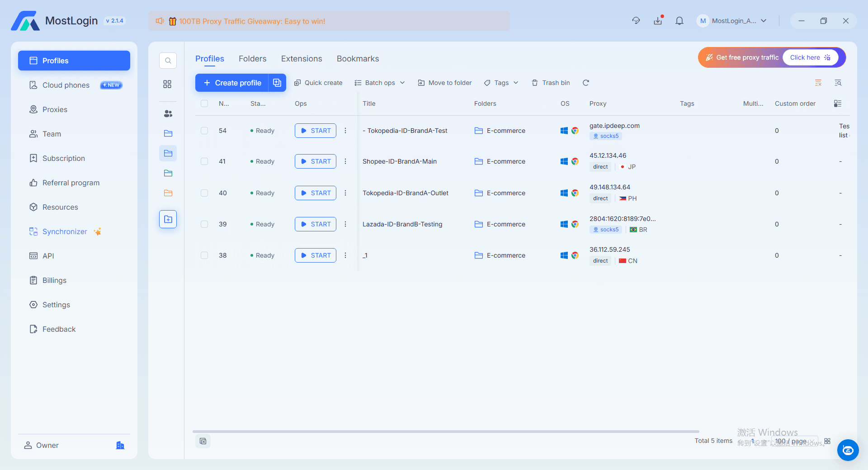Open API in the sidebar
The height and width of the screenshot is (470, 868).
(74, 256)
